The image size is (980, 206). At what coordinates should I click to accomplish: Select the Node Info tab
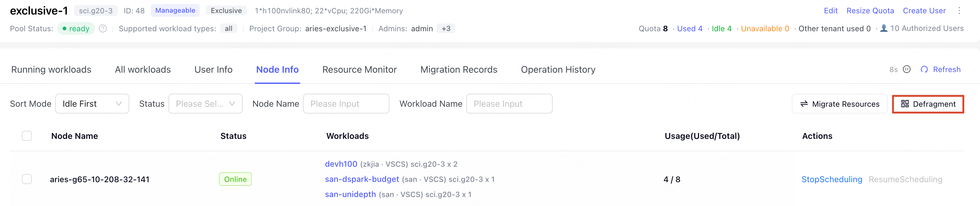pos(277,69)
